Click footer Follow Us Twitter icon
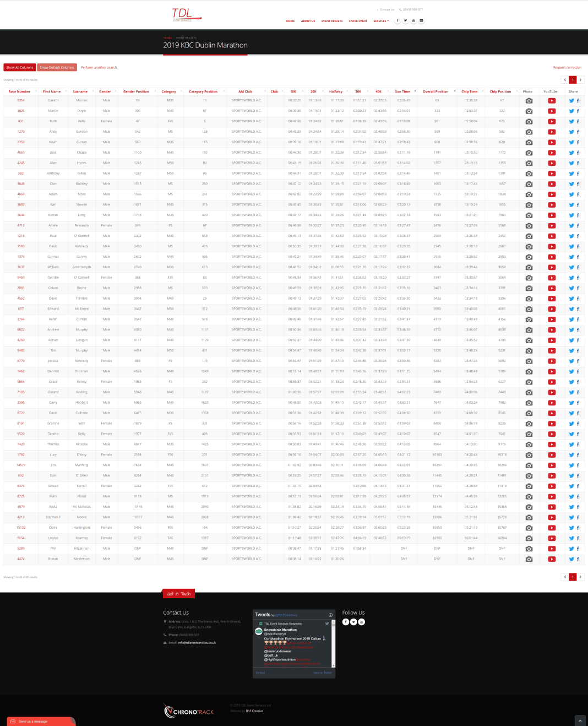Viewport: 588px width, 726px height. point(353,622)
